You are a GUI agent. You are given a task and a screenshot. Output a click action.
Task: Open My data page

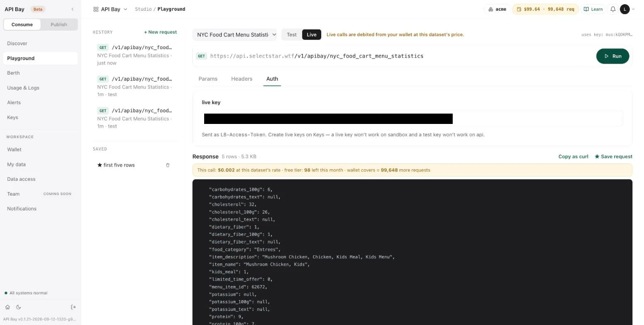click(x=40, y=165)
